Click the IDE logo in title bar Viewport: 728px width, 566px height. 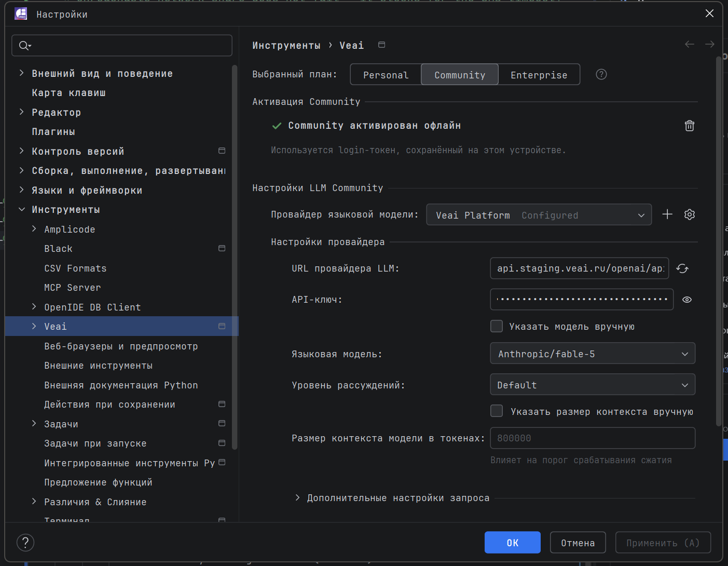coord(21,14)
